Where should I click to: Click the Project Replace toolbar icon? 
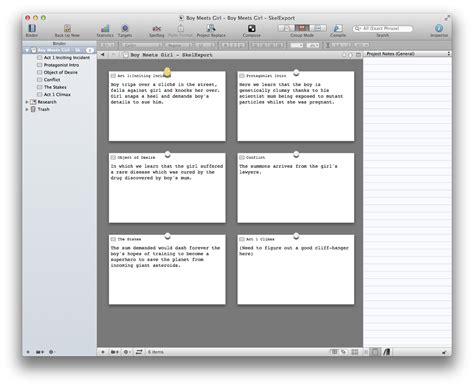coord(211,28)
